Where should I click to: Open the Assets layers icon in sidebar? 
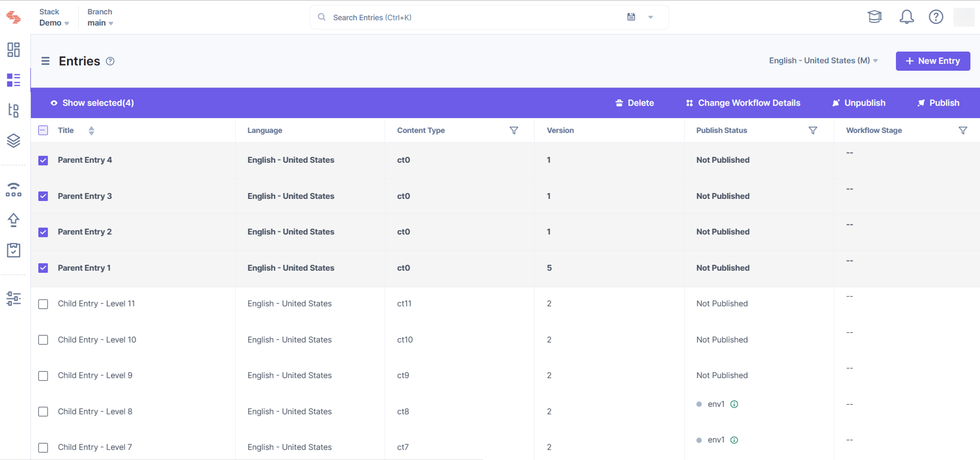point(13,141)
